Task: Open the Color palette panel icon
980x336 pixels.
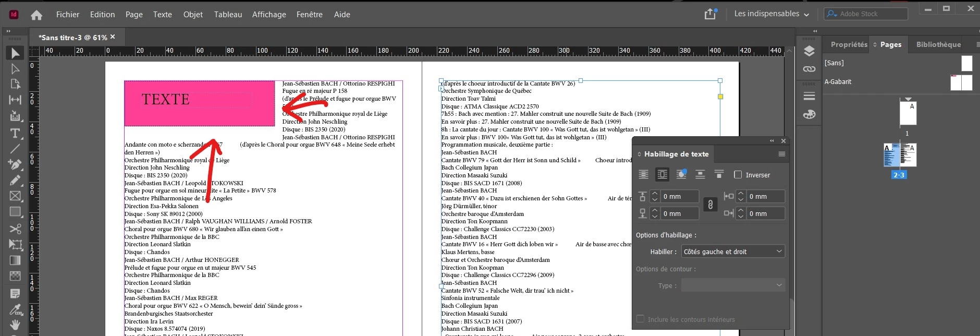Action: [x=809, y=114]
